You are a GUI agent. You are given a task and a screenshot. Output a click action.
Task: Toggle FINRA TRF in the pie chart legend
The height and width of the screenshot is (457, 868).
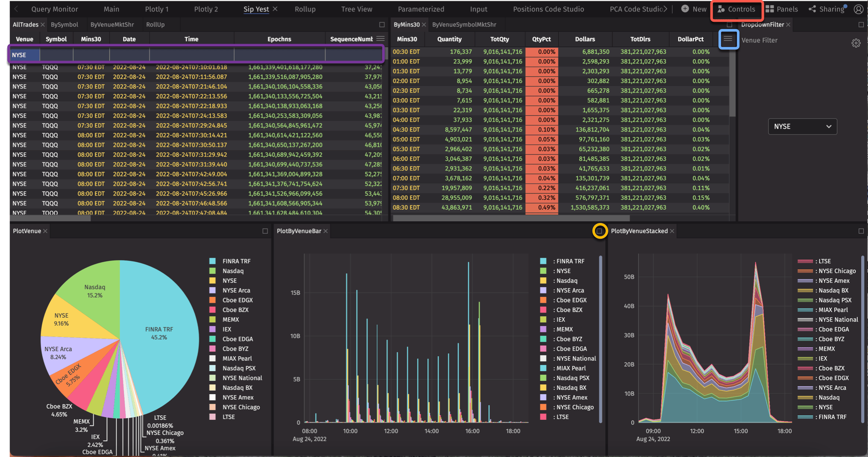236,261
